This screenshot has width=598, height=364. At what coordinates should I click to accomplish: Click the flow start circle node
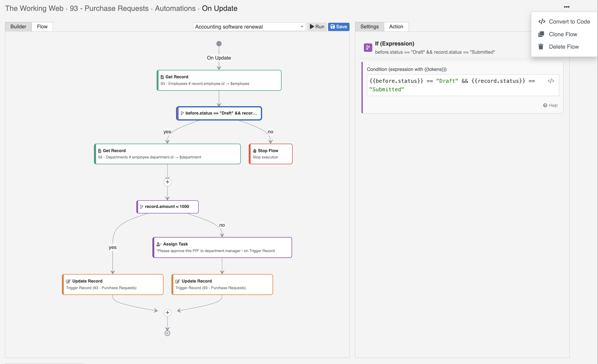[x=219, y=44]
